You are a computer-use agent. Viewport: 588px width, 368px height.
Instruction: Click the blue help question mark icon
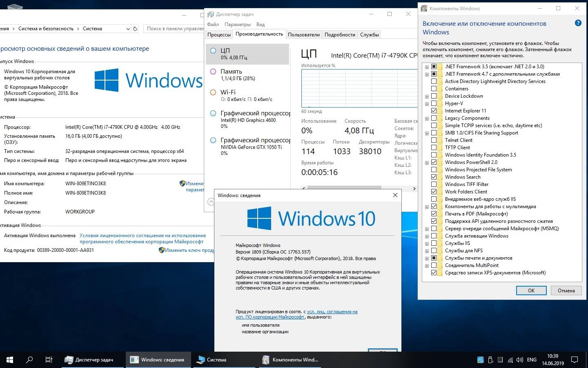click(578, 23)
